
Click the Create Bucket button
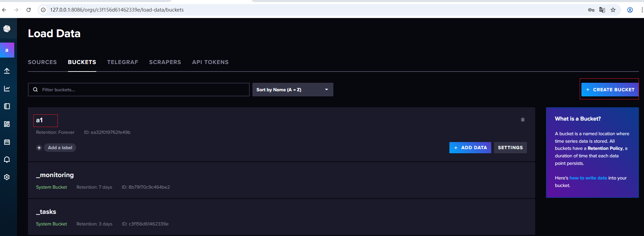coord(610,90)
